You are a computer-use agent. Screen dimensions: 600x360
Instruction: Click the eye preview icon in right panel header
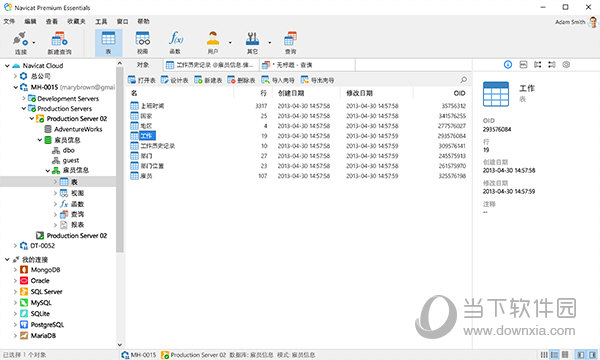(566, 65)
